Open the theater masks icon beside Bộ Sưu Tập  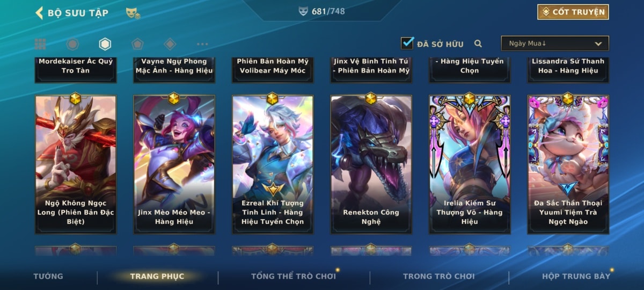pyautogui.click(x=133, y=13)
